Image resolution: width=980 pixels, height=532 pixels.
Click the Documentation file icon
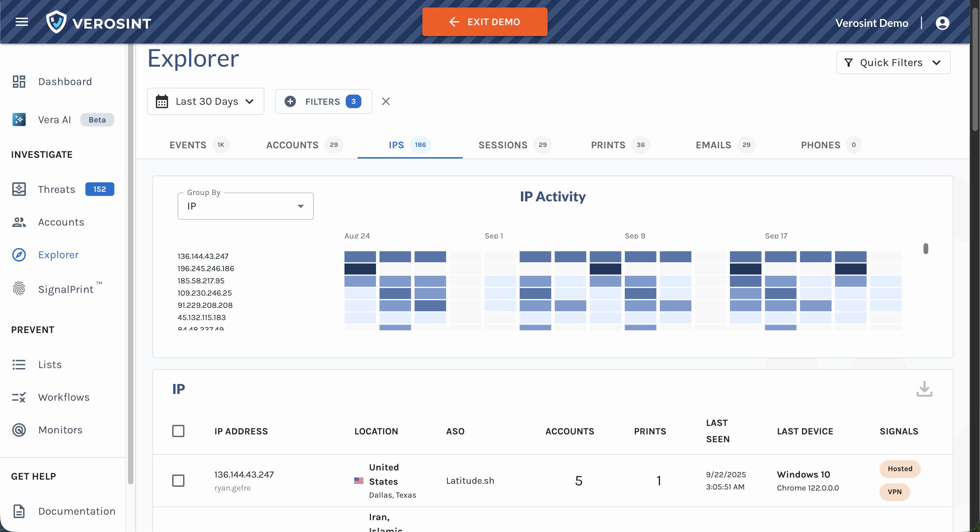[x=19, y=511]
